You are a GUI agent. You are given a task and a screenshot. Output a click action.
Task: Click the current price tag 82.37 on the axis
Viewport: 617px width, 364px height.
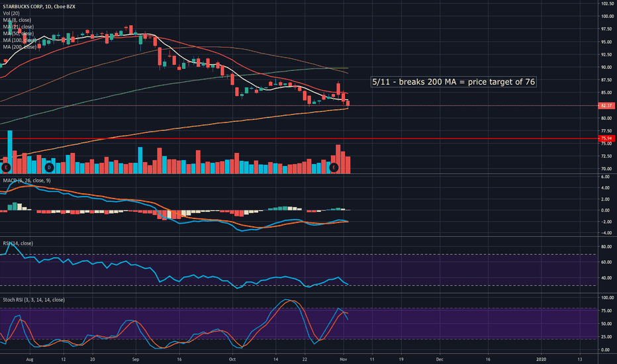606,105
